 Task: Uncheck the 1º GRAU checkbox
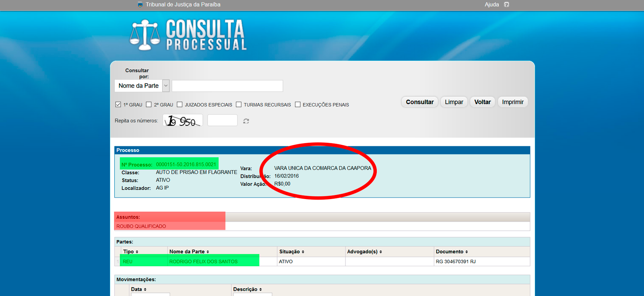pos(118,105)
